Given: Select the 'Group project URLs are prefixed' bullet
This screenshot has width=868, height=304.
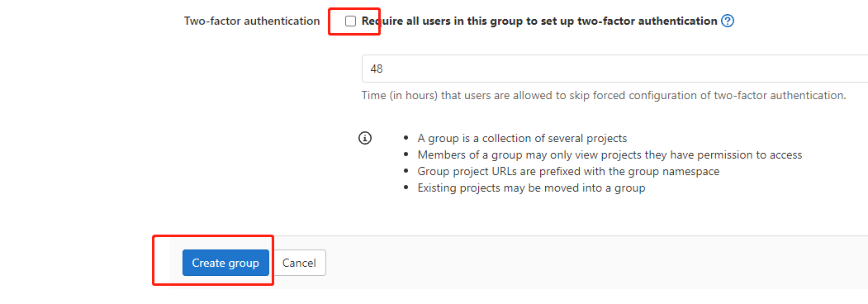Looking at the screenshot, I should [568, 171].
